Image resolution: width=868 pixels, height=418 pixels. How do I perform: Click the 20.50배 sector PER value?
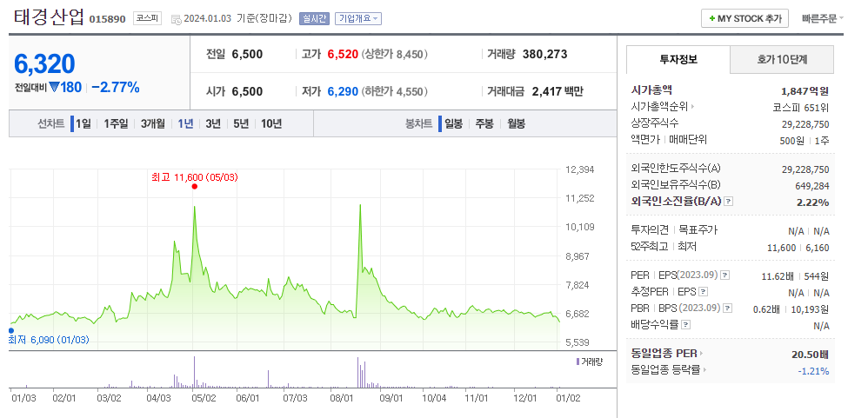[811, 354]
